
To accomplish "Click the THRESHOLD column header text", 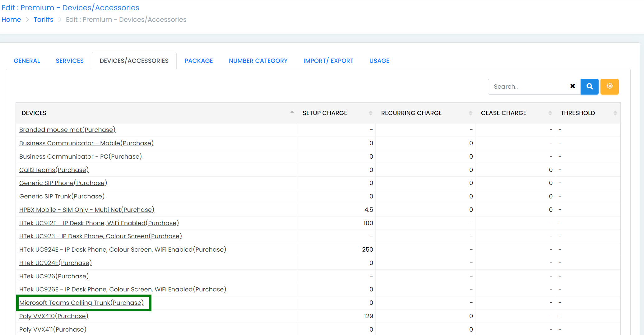I will tap(578, 113).
